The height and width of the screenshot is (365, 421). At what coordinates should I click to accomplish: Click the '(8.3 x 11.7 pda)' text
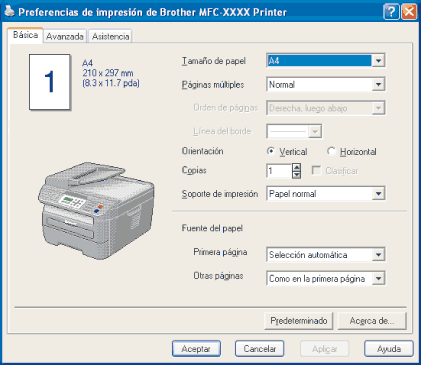[x=111, y=83]
